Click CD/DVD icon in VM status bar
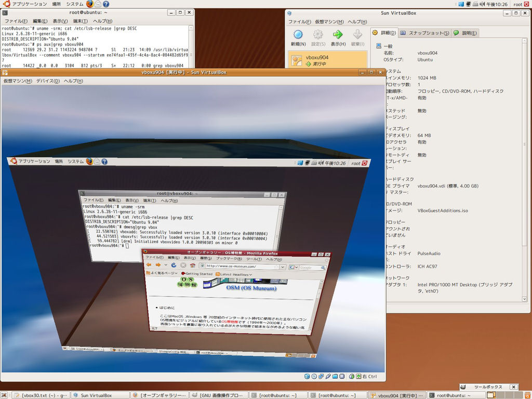Screen dimensions: 532x399 coord(314,376)
